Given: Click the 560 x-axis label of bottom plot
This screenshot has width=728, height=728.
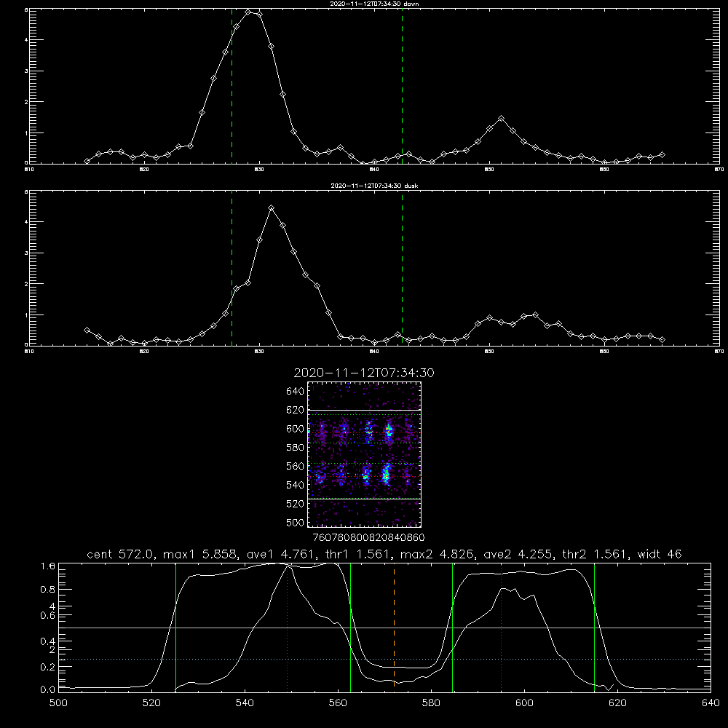Looking at the screenshot, I should pos(338,703).
